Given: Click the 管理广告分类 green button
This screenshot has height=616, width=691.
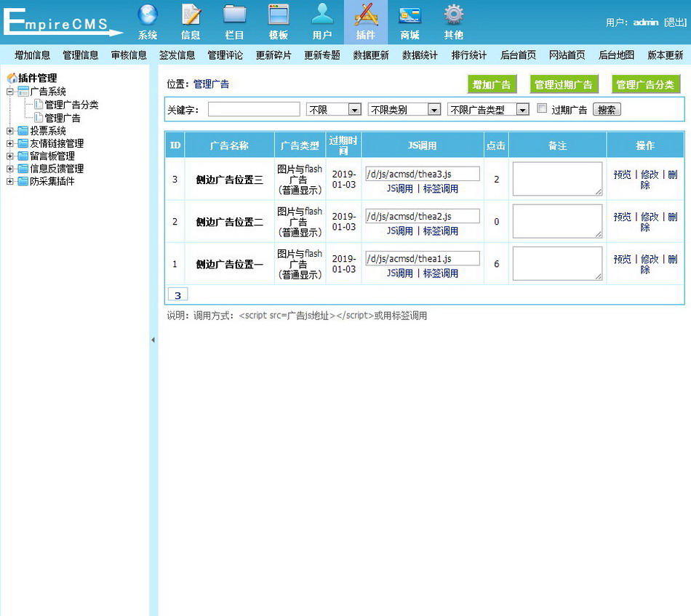Looking at the screenshot, I should [x=646, y=84].
